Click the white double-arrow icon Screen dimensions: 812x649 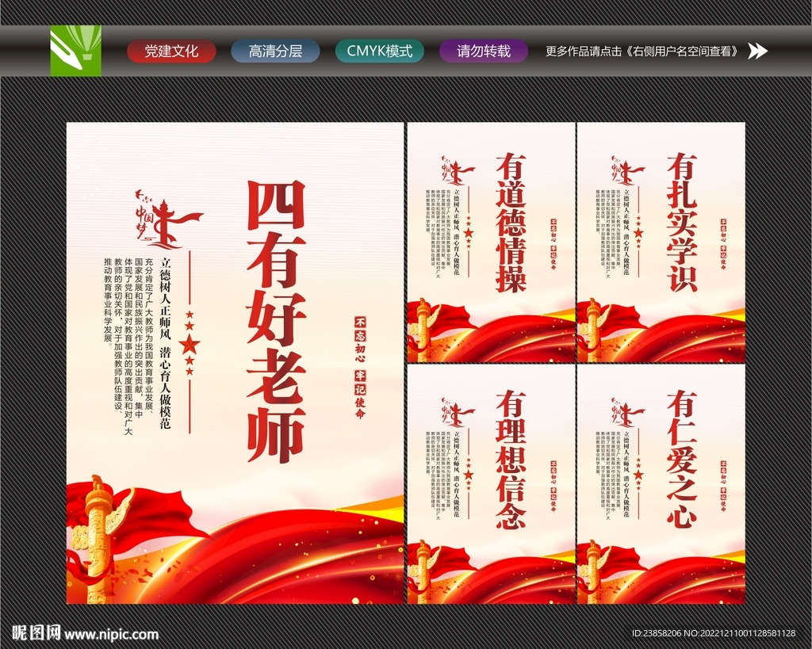coord(757,51)
